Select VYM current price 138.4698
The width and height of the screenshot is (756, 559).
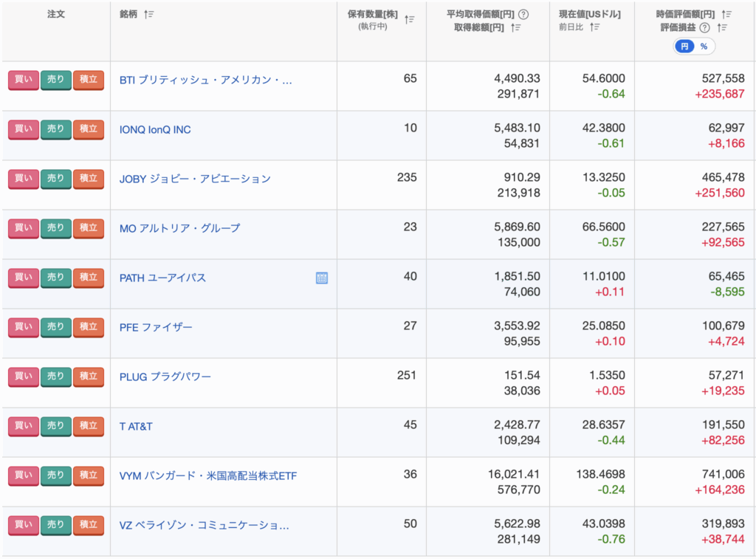point(601,475)
